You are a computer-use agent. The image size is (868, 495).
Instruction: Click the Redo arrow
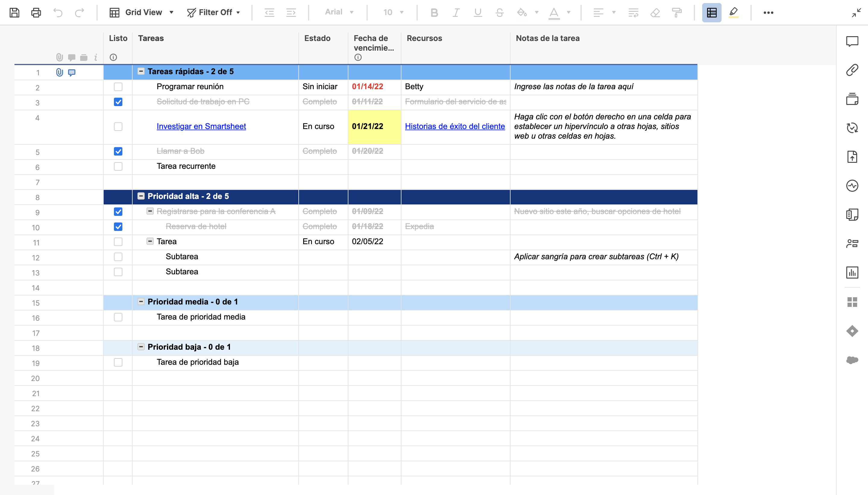coord(80,13)
